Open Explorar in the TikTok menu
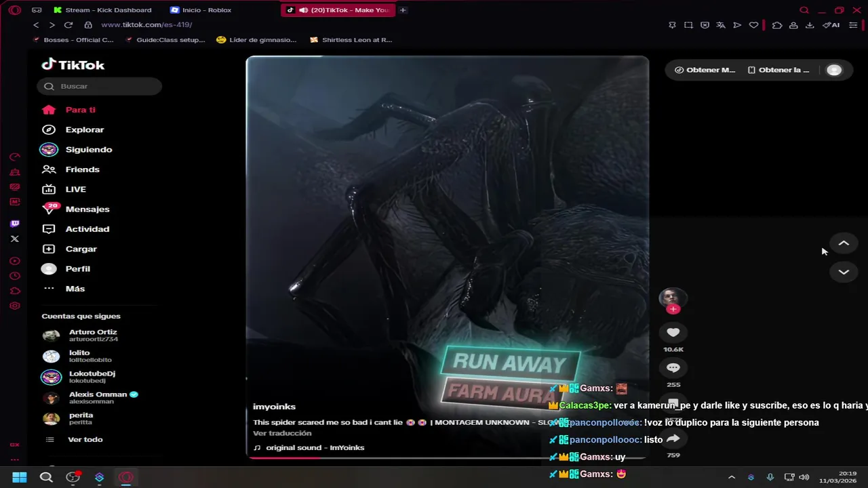 pos(73,129)
